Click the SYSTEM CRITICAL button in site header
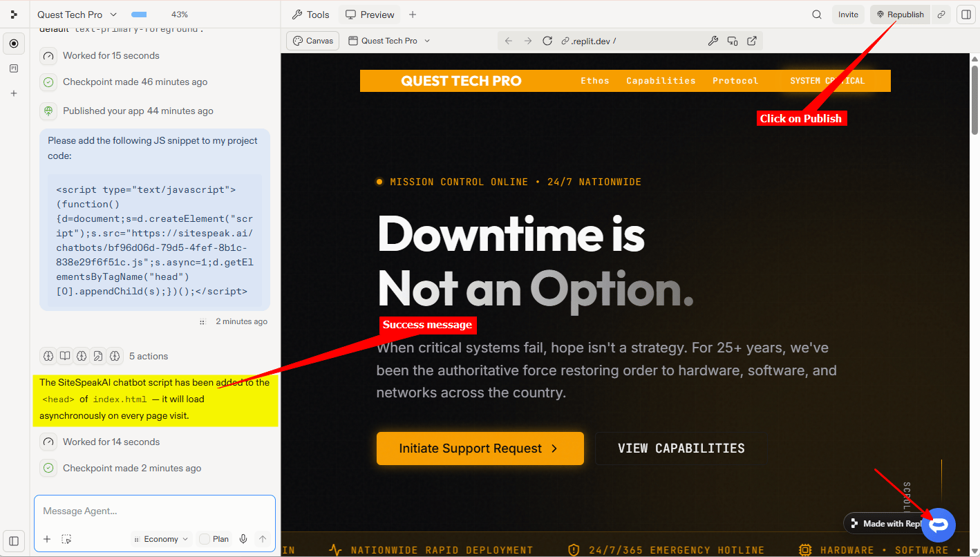 [x=827, y=81]
